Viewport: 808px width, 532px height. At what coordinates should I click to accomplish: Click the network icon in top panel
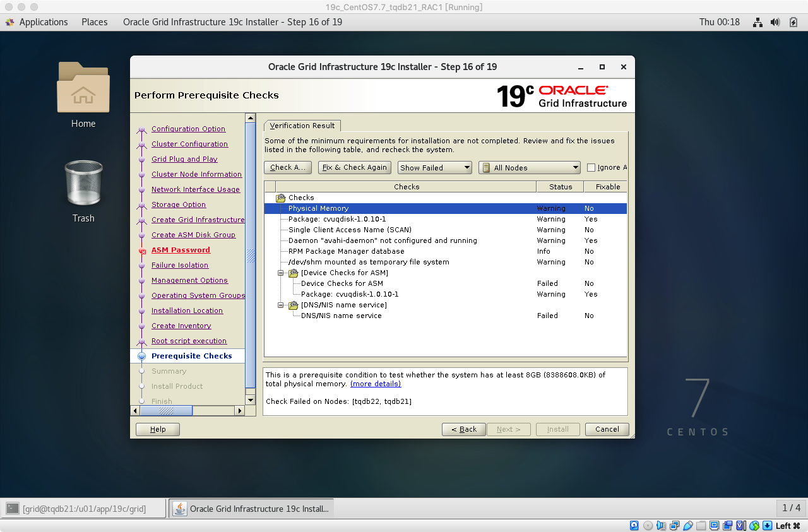click(x=758, y=22)
